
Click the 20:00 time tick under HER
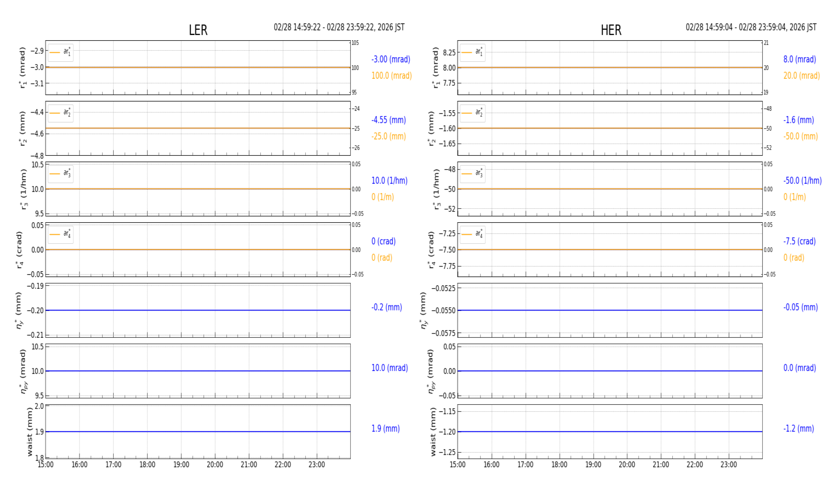coord(627,465)
